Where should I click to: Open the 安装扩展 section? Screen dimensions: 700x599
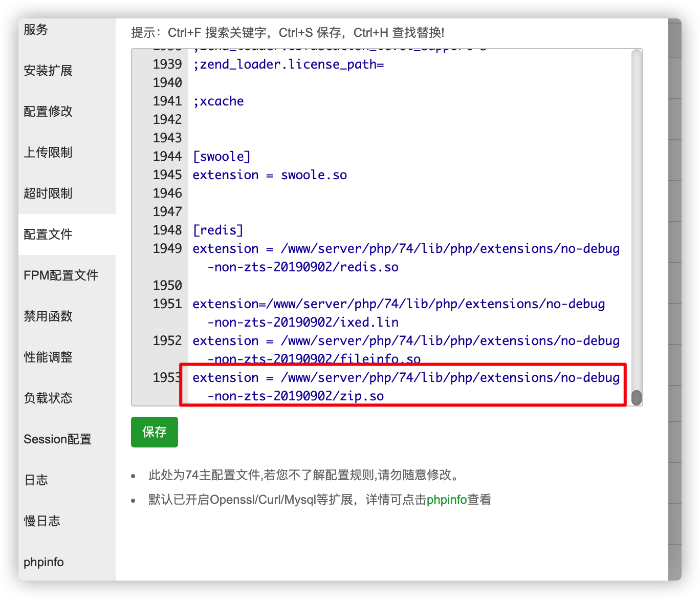pyautogui.click(x=47, y=71)
